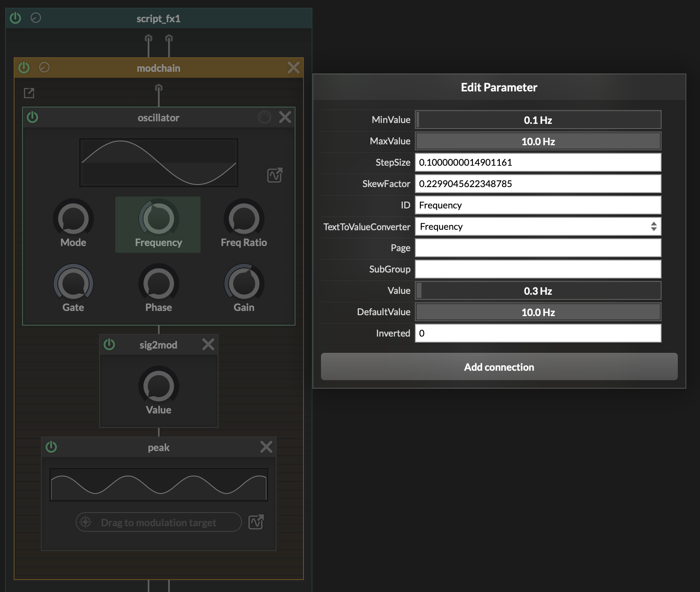Viewport: 700px width, 592px height.
Task: Open the oscillator display plot popup icon
Action: pos(274,175)
